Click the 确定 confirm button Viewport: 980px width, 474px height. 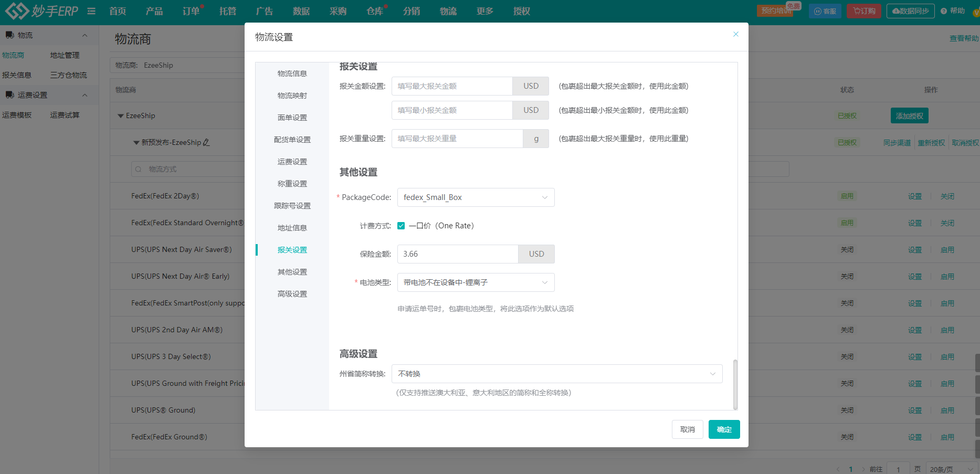[x=724, y=429]
